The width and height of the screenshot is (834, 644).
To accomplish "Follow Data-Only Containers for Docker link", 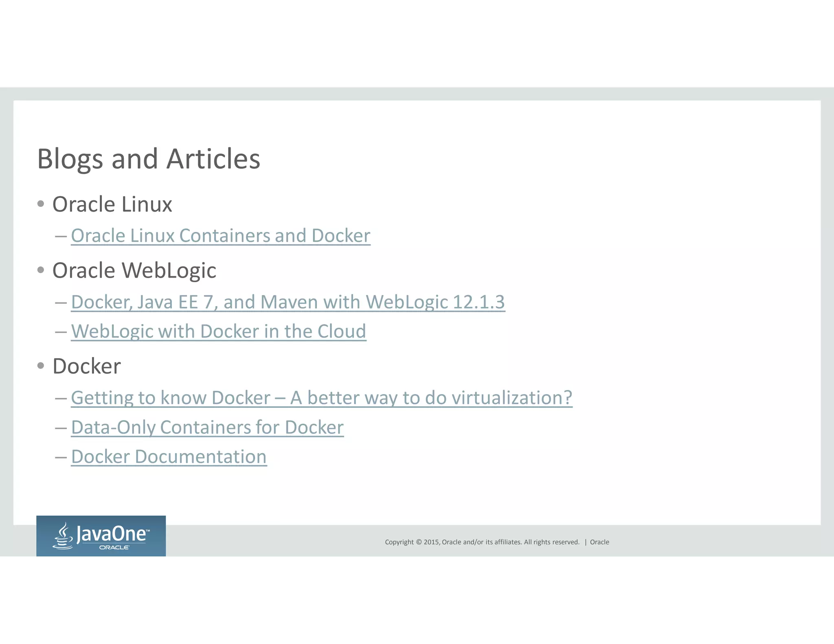I will pos(207,427).
